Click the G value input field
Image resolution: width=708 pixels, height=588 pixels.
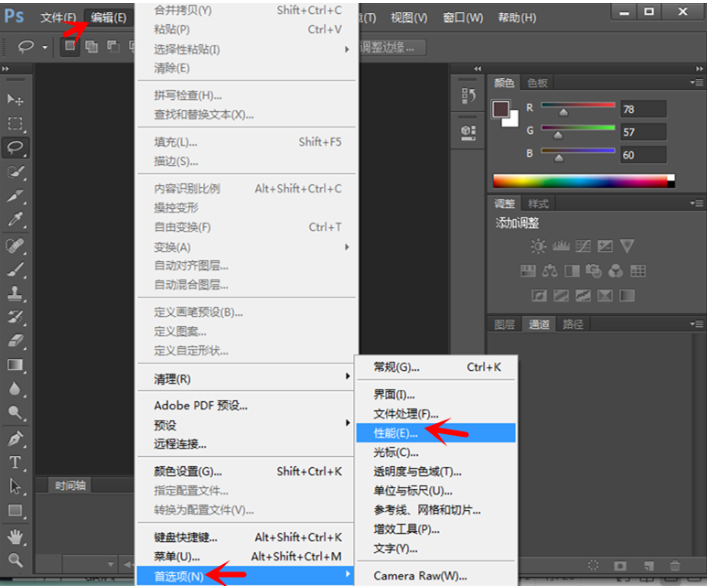pos(642,132)
